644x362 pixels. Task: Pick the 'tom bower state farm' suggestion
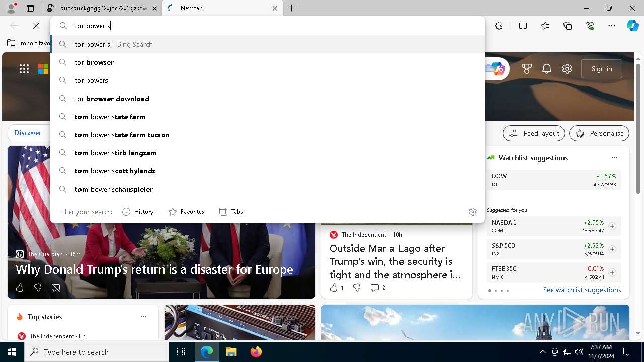coord(267,117)
